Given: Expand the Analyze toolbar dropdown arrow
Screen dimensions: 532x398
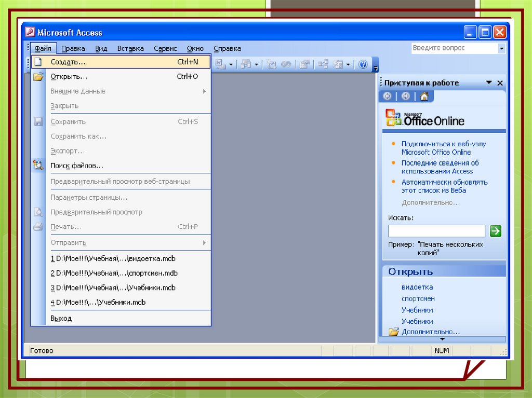Looking at the screenshot, I should tap(257, 64).
